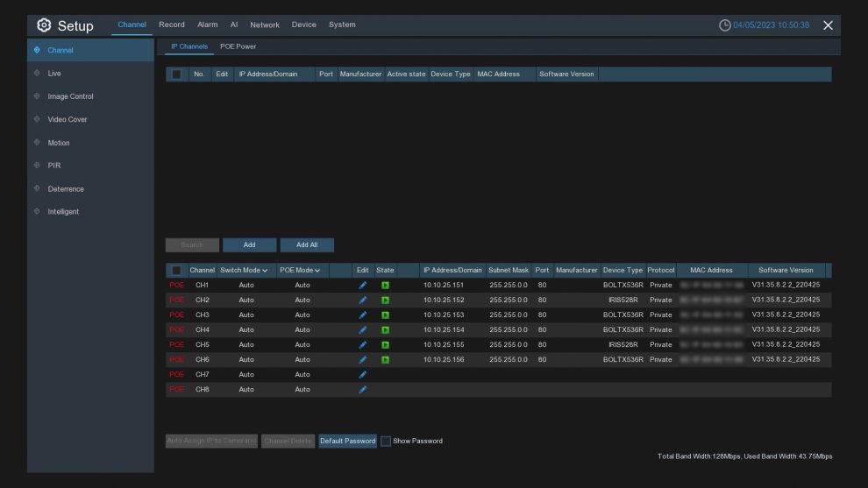Switch to the POE Power tab
Viewport: 868px width, 488px height.
pyautogui.click(x=238, y=46)
